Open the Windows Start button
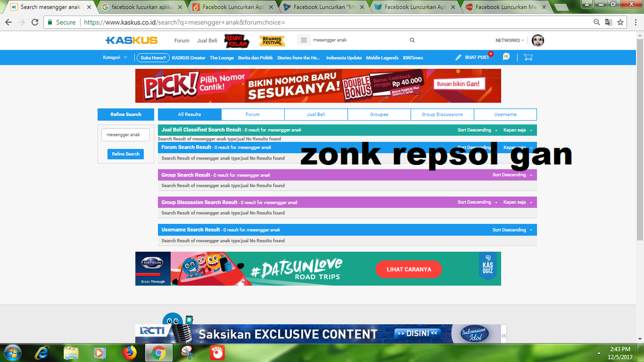 pos(12,352)
